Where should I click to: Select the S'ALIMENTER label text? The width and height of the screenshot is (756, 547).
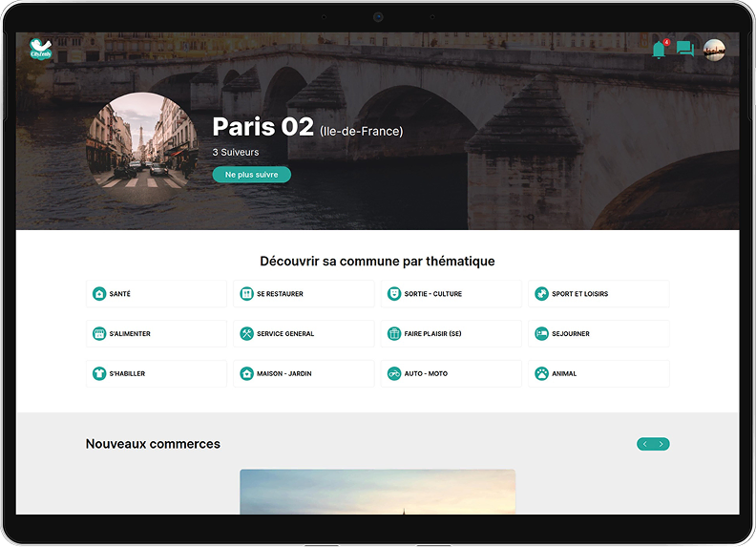[130, 334]
